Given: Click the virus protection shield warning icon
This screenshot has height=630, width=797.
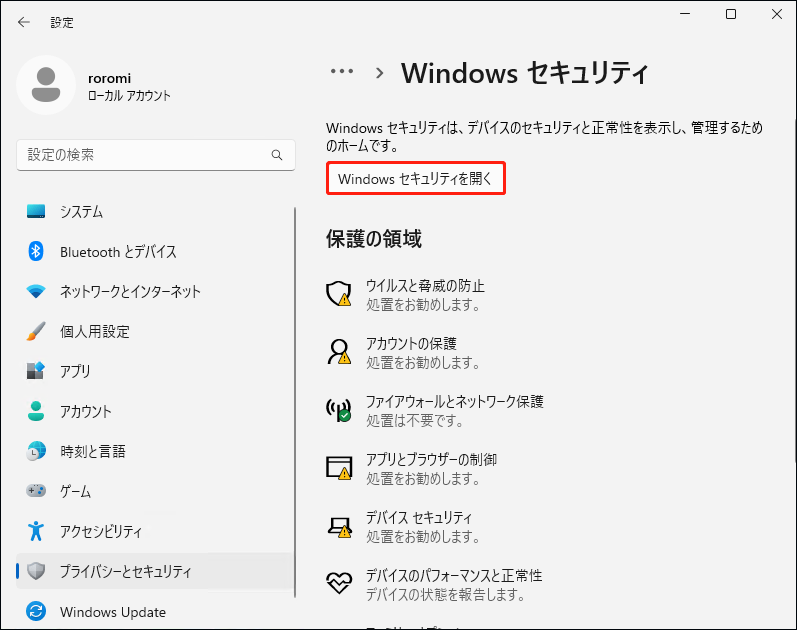Looking at the screenshot, I should point(339,293).
